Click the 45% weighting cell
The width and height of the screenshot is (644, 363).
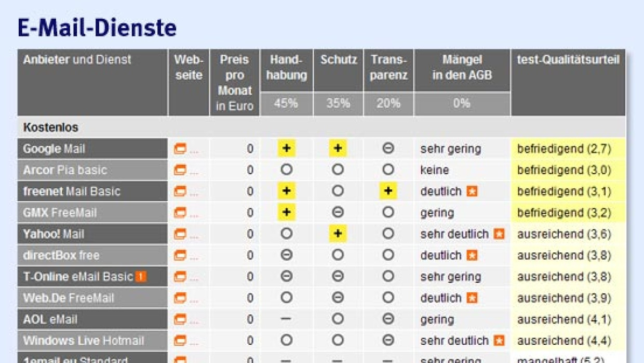(x=286, y=103)
